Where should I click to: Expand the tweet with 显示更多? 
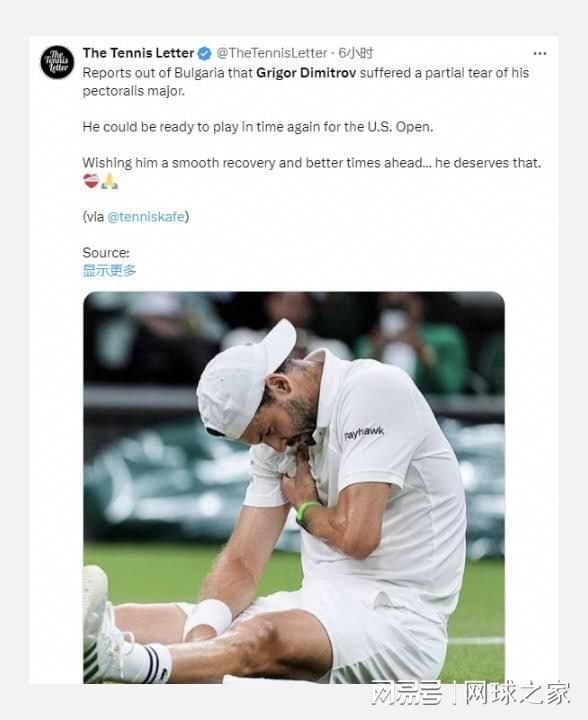(x=109, y=270)
